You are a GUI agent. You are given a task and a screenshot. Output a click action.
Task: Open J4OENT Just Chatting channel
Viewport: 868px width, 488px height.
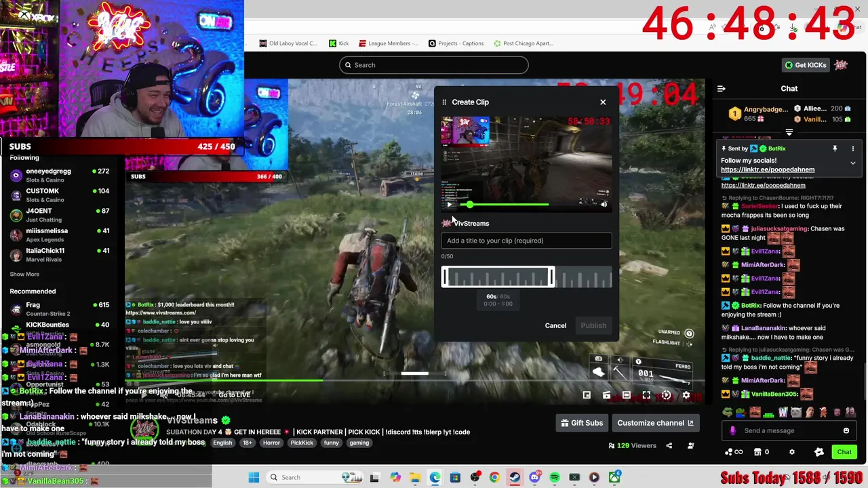coord(60,215)
